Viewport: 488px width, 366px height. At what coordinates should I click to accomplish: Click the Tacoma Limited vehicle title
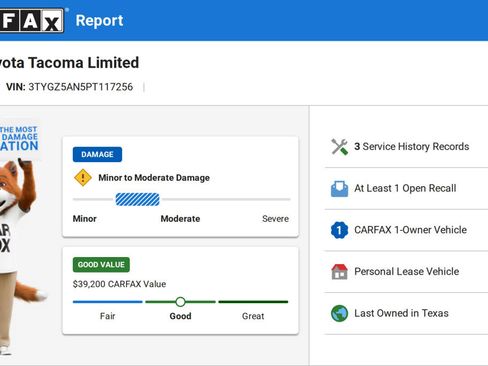pos(68,63)
